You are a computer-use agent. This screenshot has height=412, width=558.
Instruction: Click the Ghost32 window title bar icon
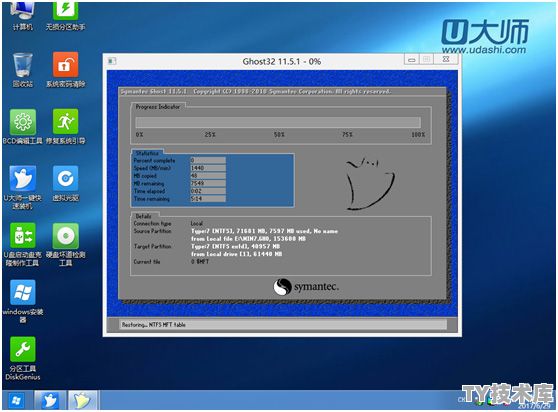tap(112, 61)
